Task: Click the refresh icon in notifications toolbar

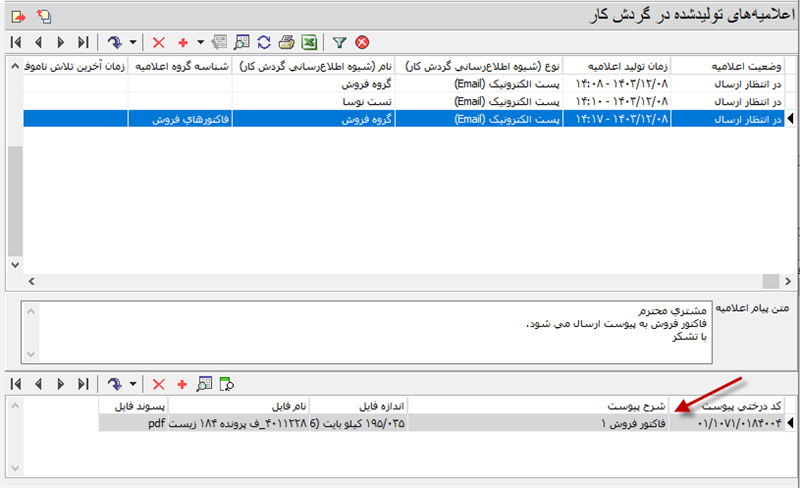Action: (264, 43)
